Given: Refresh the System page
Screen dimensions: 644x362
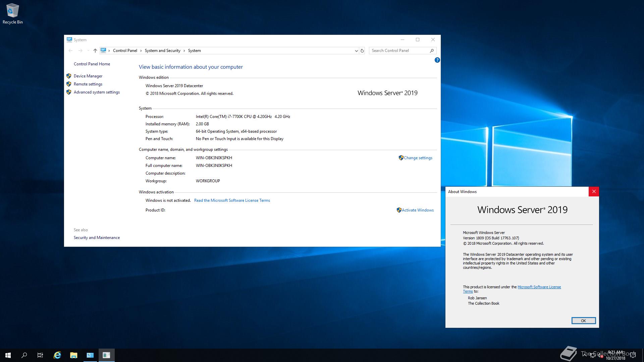Looking at the screenshot, I should [362, 51].
